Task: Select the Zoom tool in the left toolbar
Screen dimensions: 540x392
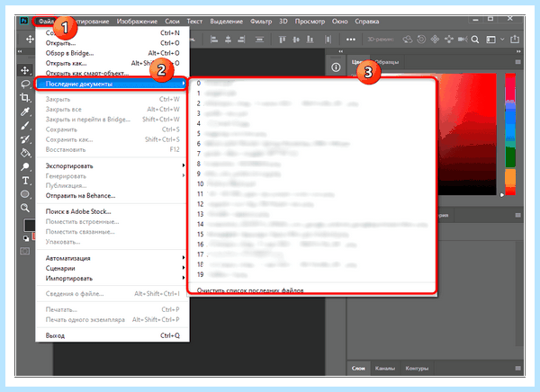Action: point(25,208)
